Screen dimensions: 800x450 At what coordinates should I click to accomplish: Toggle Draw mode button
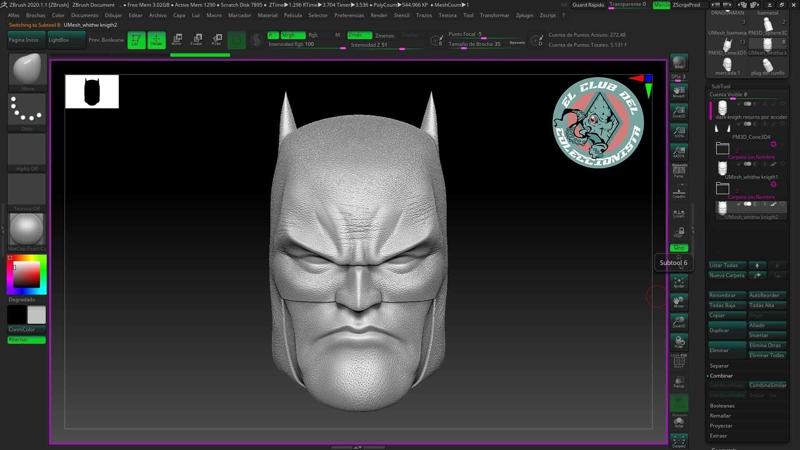(157, 40)
